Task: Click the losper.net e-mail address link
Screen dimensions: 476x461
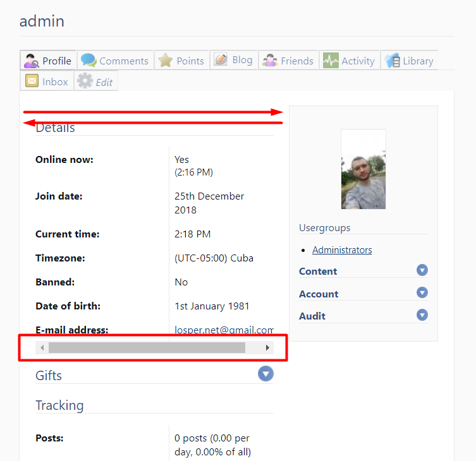Action: (x=224, y=329)
